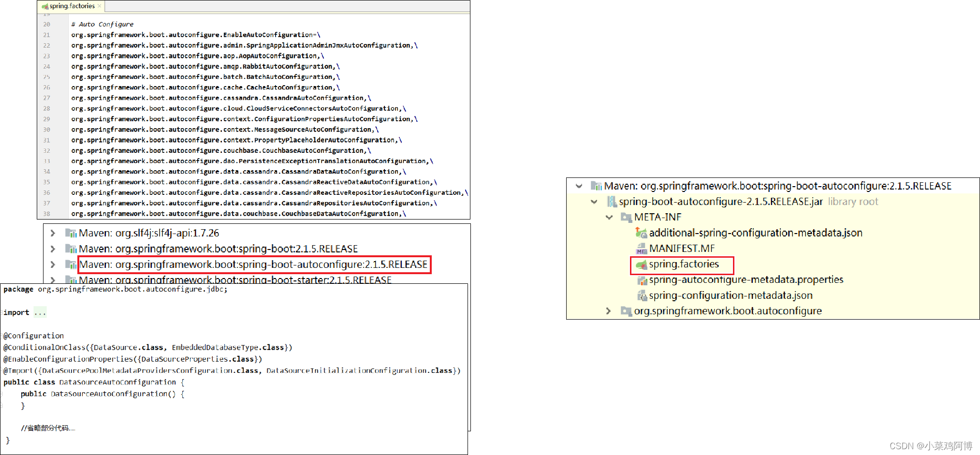Open additional-spring-configuration-metadata.json
This screenshot has width=980, height=455.
[756, 233]
